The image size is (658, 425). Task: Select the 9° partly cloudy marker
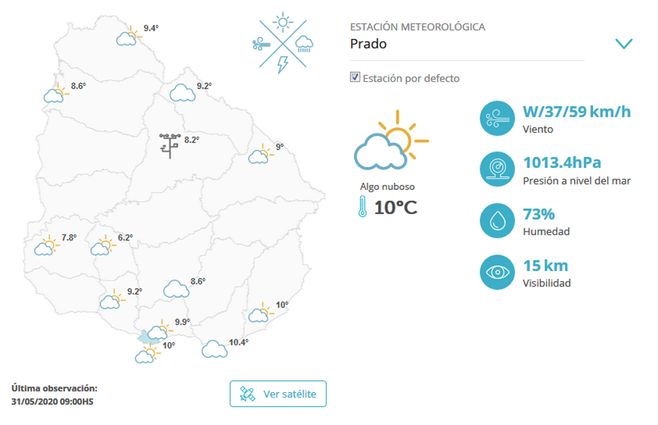point(261,153)
